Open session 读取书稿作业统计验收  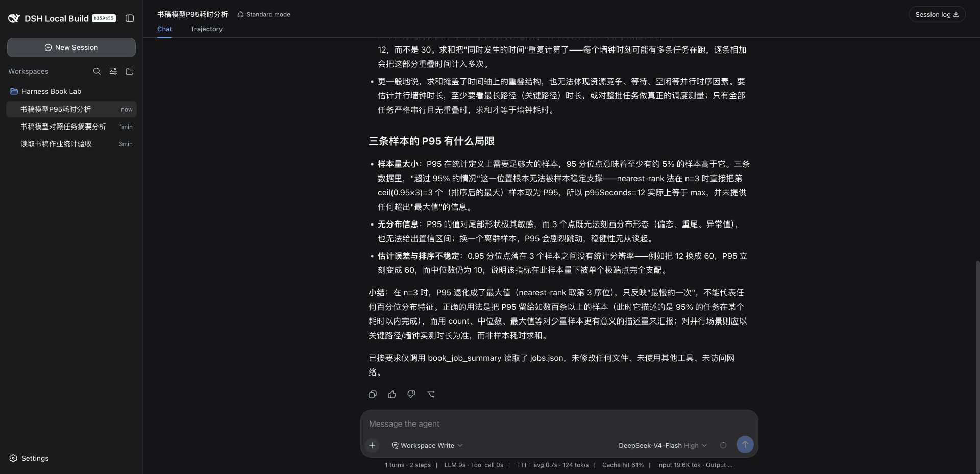click(71, 144)
